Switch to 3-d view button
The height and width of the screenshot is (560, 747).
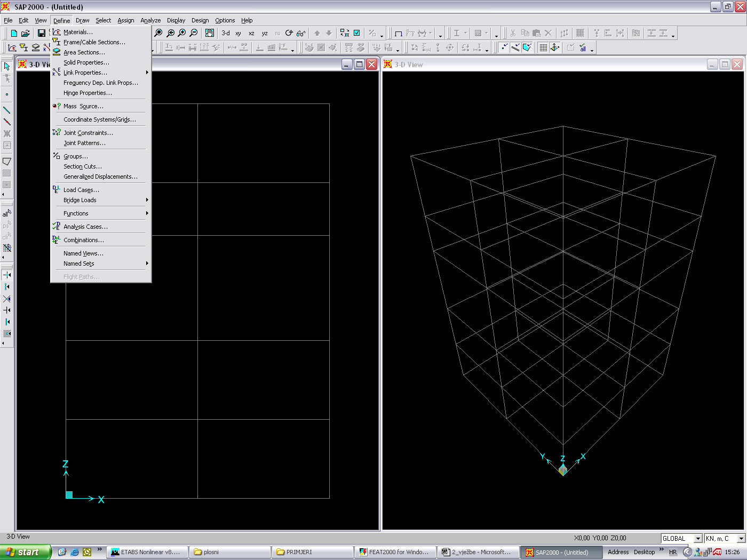pyautogui.click(x=226, y=33)
